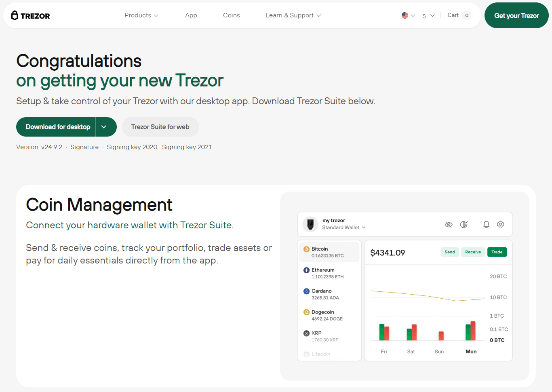Viewport: 552px width, 392px height.
Task: Click the Cardano coin icon
Action: tap(306, 291)
